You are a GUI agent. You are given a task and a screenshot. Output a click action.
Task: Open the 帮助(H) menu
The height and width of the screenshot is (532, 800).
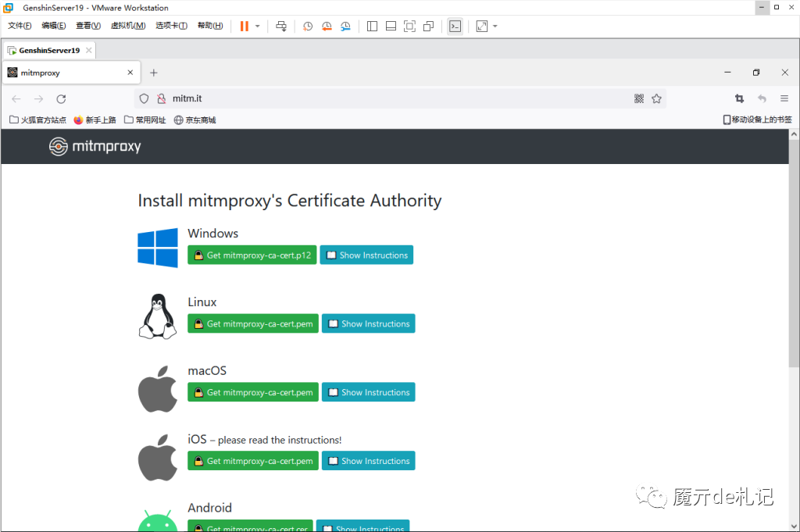coord(209,26)
